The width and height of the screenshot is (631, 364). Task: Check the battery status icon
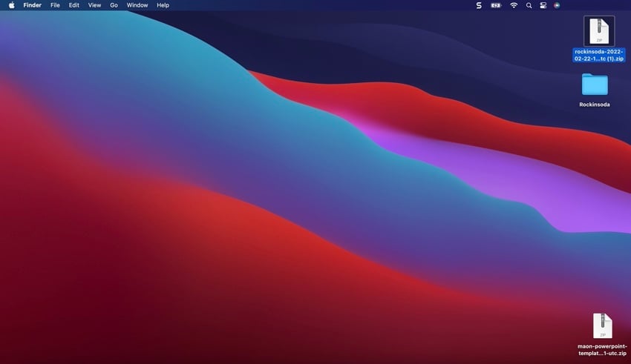496,5
